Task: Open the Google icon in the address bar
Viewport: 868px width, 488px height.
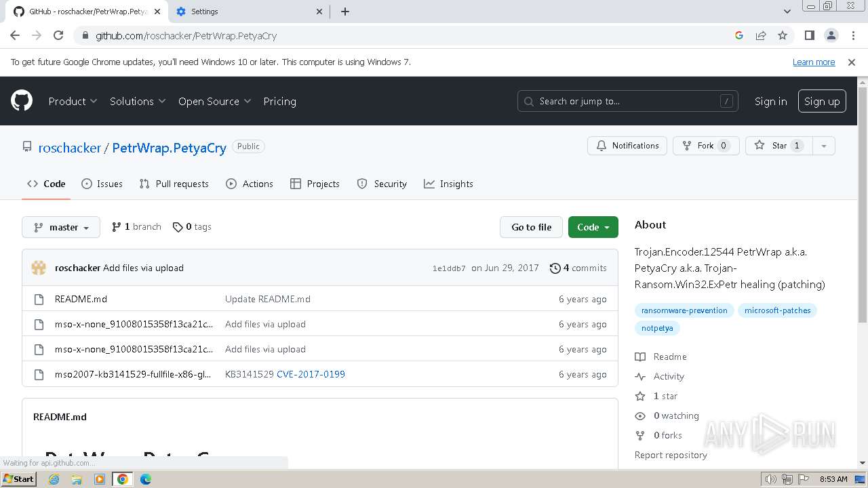Action: click(x=739, y=35)
